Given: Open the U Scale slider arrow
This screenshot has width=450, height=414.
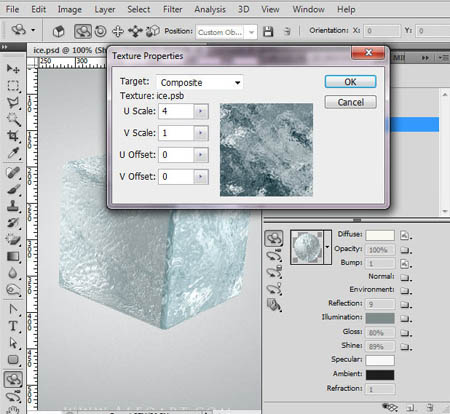Looking at the screenshot, I should pos(201,111).
